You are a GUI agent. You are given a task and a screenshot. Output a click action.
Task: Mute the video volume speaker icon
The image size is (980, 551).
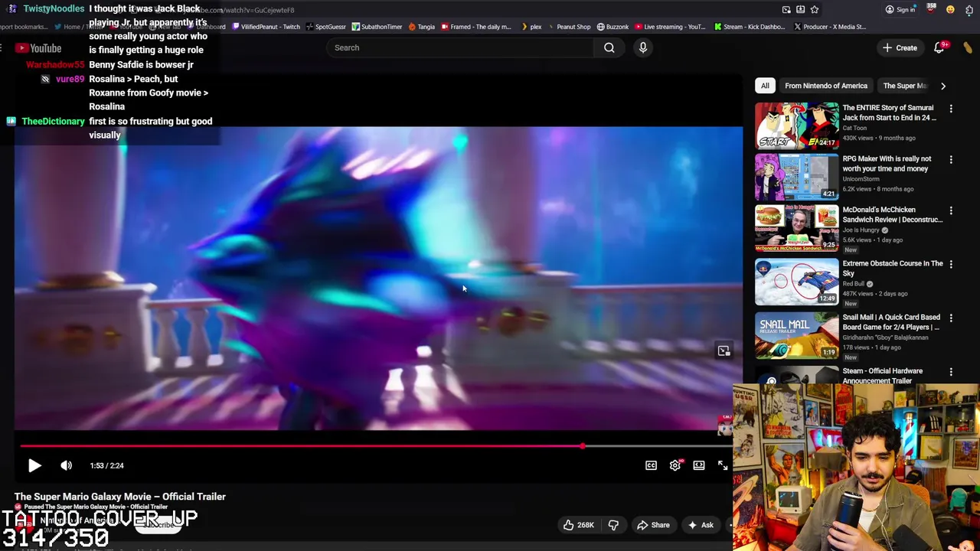[67, 465]
